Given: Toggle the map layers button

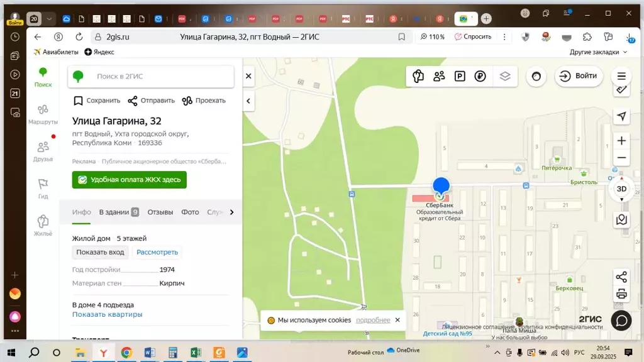Looking at the screenshot, I should pyautogui.click(x=505, y=77).
